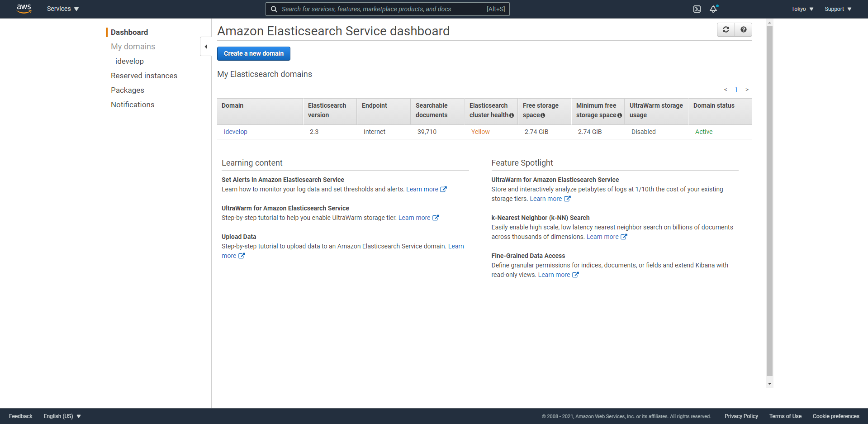Collapse the left navigation panel arrow
The image size is (868, 424).
pos(206,47)
